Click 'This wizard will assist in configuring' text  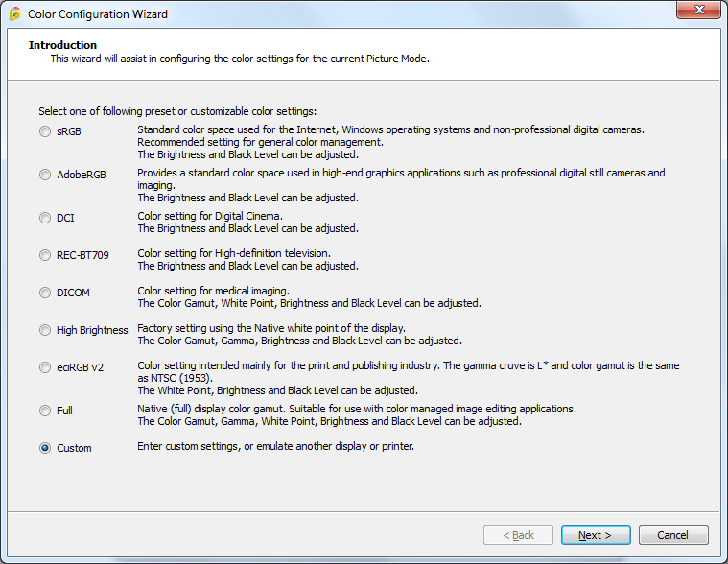(x=240, y=59)
